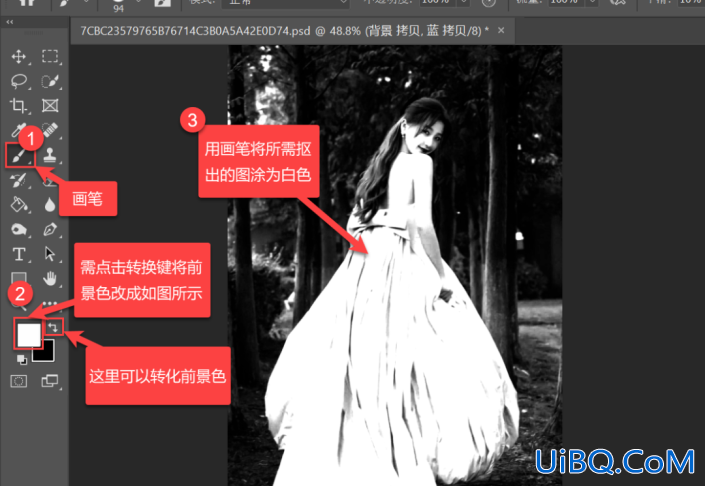Select the Blur tool droplet icon
The width and height of the screenshot is (705, 486).
pyautogui.click(x=50, y=205)
